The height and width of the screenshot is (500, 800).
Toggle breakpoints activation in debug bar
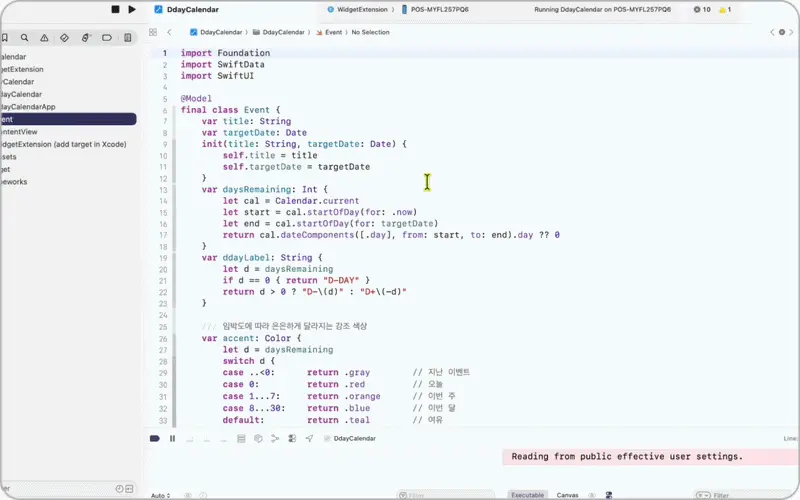pos(155,438)
